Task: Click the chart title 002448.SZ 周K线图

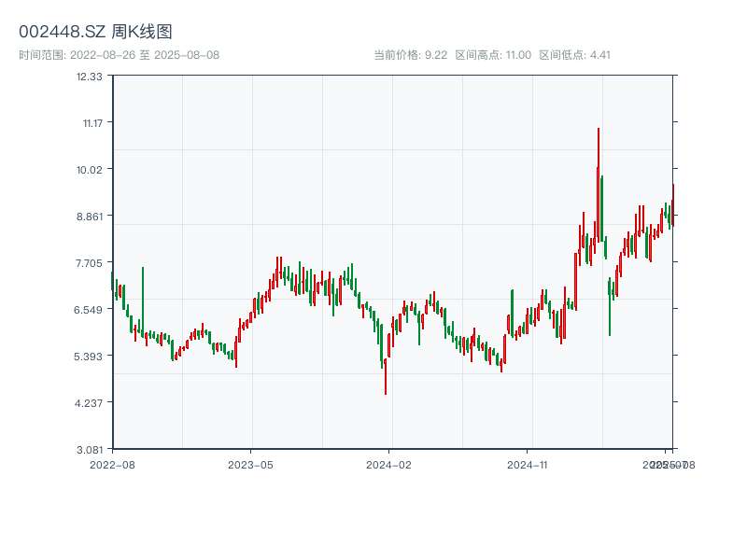Action: 95,33
